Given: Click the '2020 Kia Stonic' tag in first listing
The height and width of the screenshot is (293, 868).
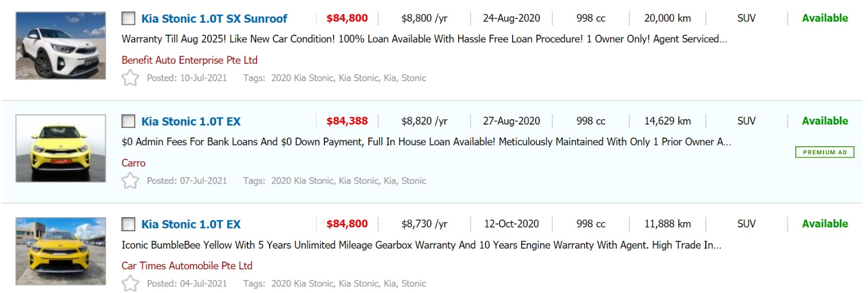Looking at the screenshot, I should click(x=302, y=78).
